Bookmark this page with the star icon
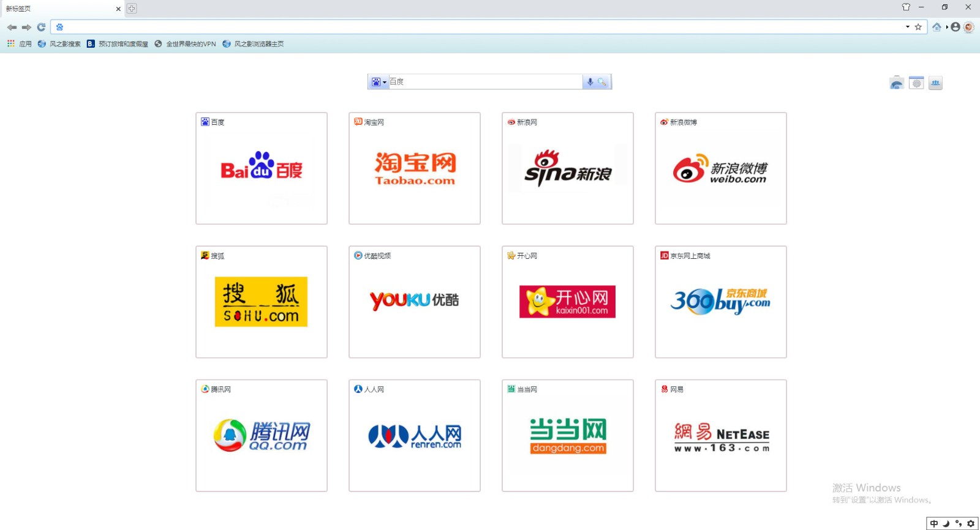 918,27
